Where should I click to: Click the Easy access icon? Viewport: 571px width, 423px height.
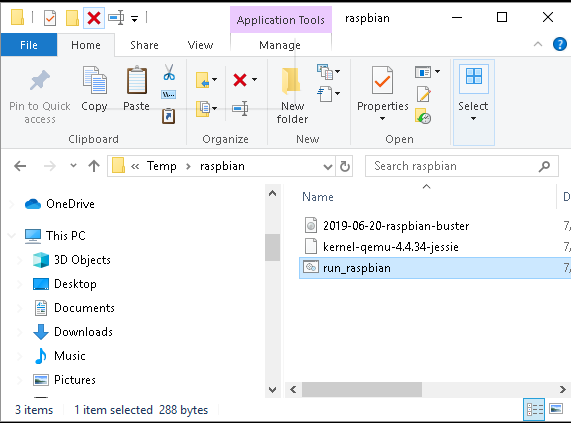(325, 94)
